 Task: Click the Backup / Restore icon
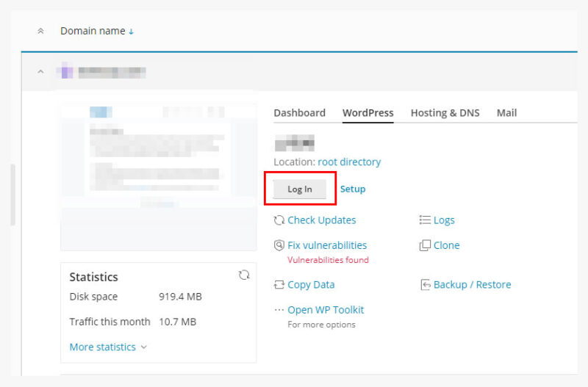pyautogui.click(x=425, y=285)
